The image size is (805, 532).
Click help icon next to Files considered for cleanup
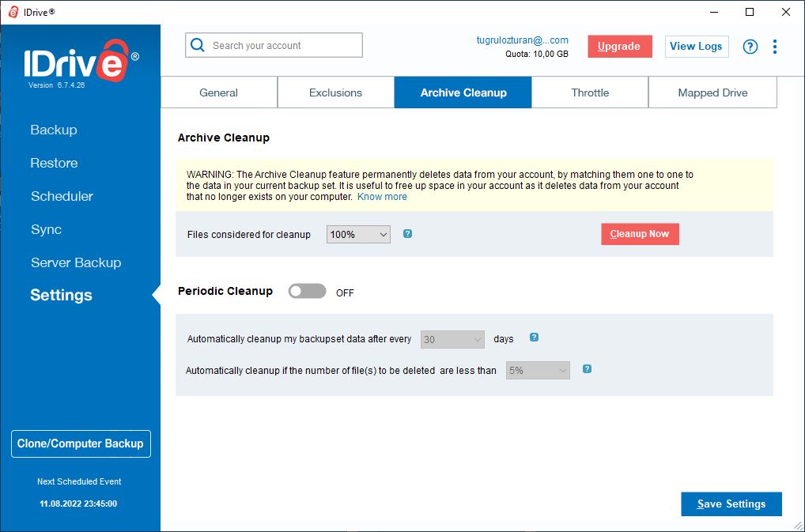click(407, 234)
